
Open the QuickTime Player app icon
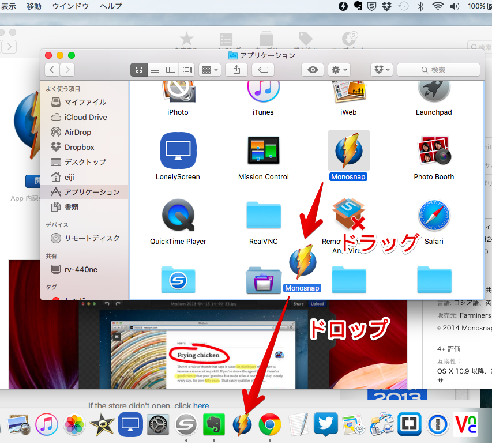tap(178, 216)
